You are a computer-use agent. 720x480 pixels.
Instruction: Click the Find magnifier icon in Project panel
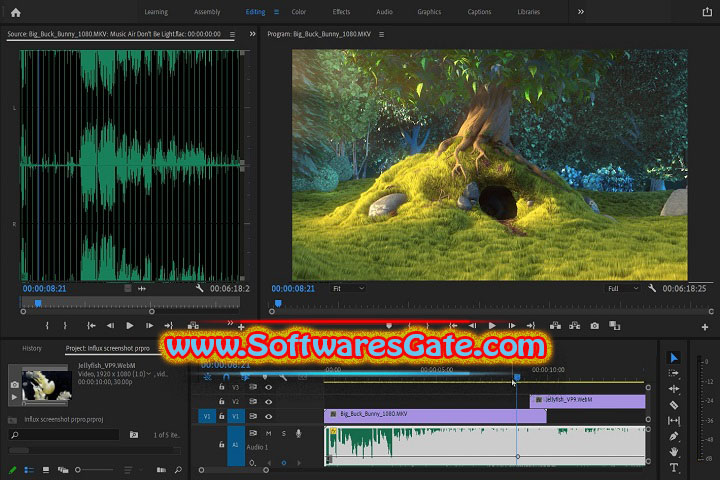(178, 469)
